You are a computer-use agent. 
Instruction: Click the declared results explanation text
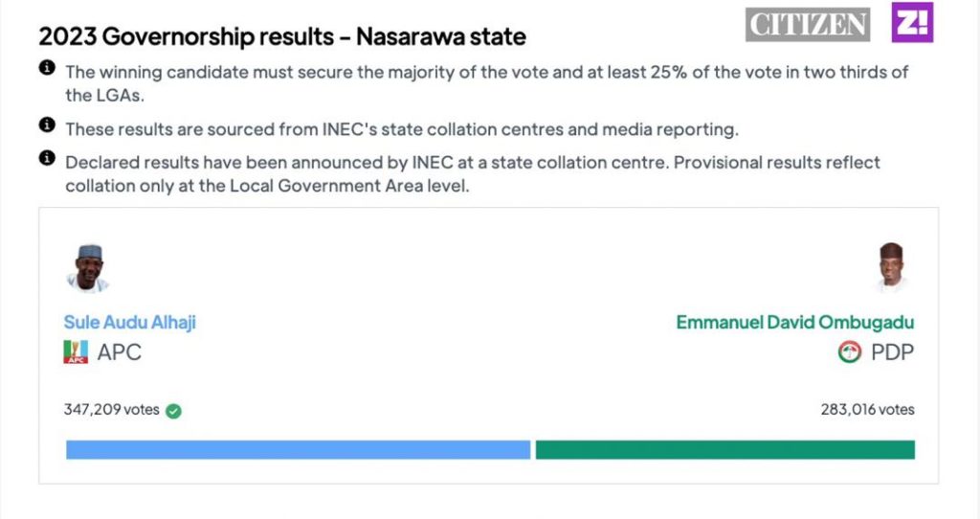(x=472, y=174)
